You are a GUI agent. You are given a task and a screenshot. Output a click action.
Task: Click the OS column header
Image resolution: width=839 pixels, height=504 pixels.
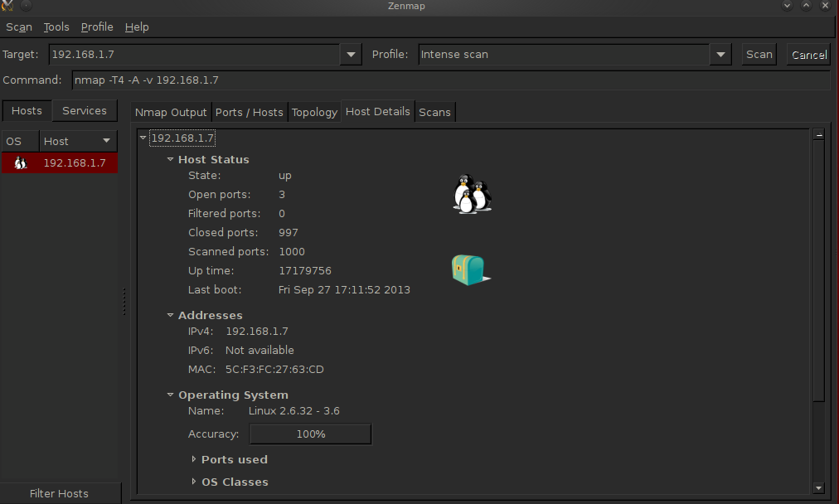pos(21,141)
